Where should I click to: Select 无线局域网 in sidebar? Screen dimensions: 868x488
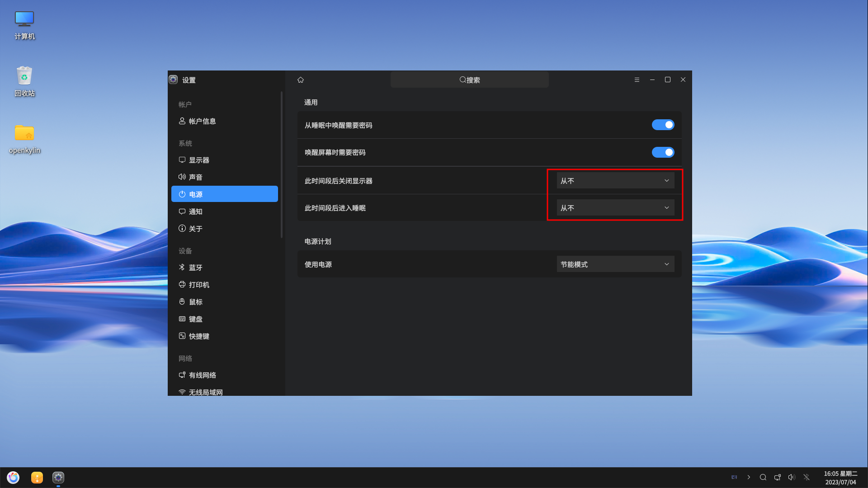(225, 391)
